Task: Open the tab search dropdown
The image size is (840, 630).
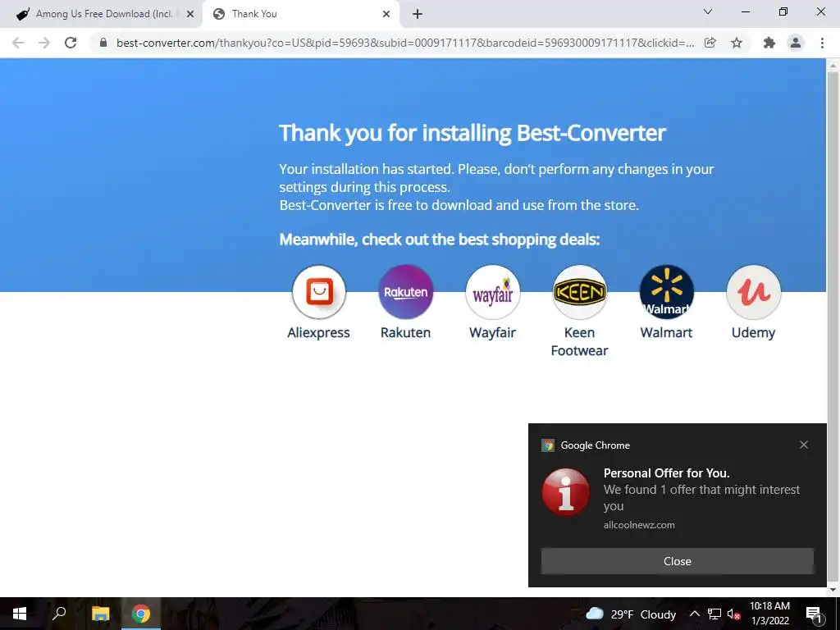Action: tap(707, 11)
